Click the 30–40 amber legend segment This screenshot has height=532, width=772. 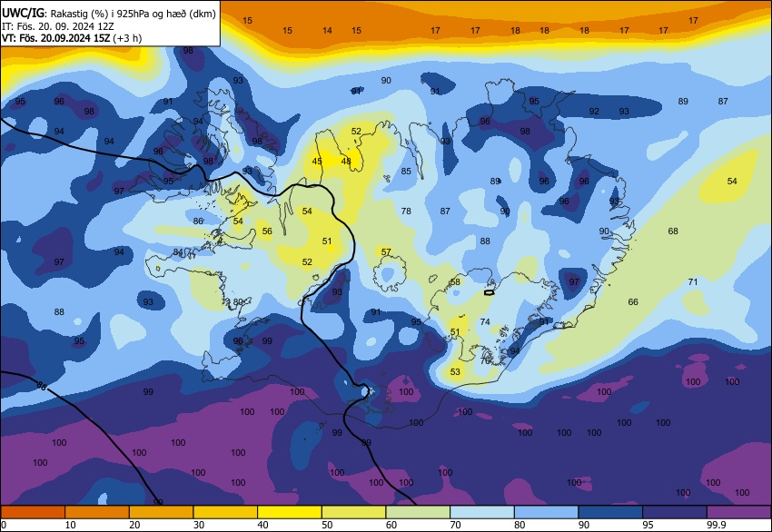click(225, 512)
